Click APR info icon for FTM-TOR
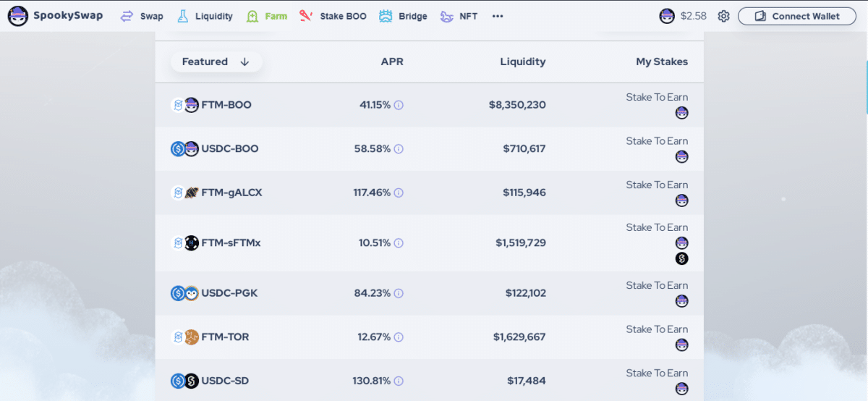868x401 pixels. [x=399, y=337]
